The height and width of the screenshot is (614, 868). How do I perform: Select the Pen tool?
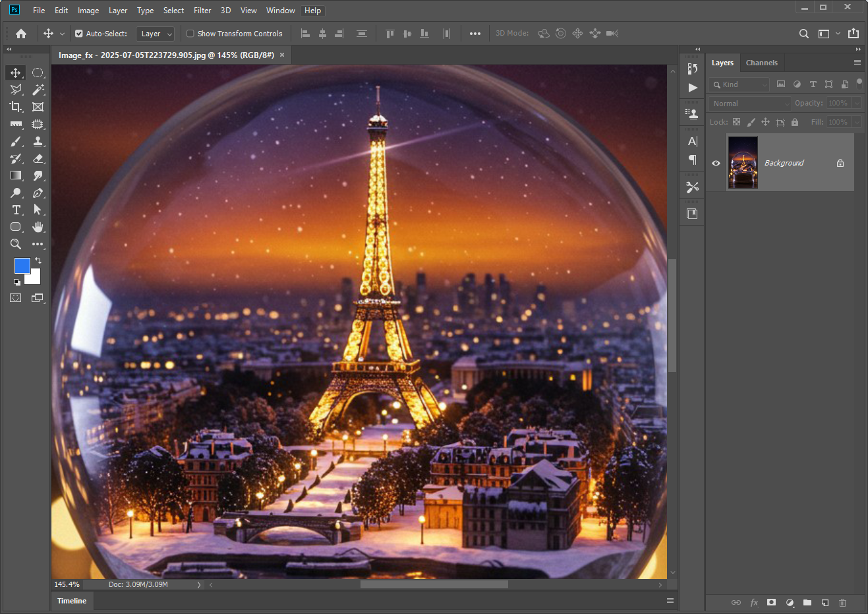[38, 193]
